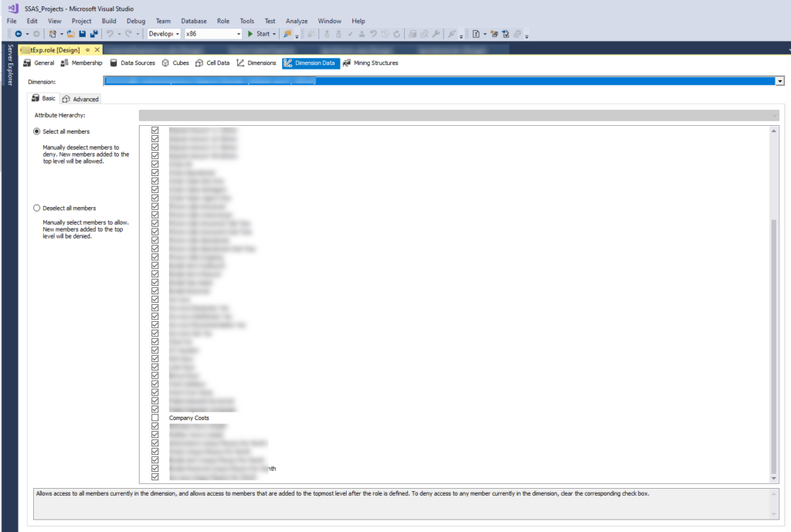
Task: Switch to the Membership role tab
Action: [x=81, y=63]
